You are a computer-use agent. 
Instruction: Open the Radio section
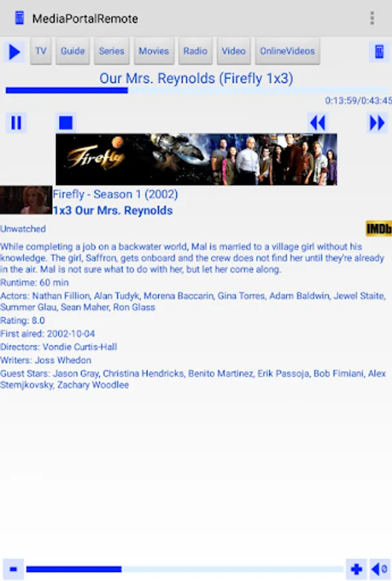tap(195, 51)
